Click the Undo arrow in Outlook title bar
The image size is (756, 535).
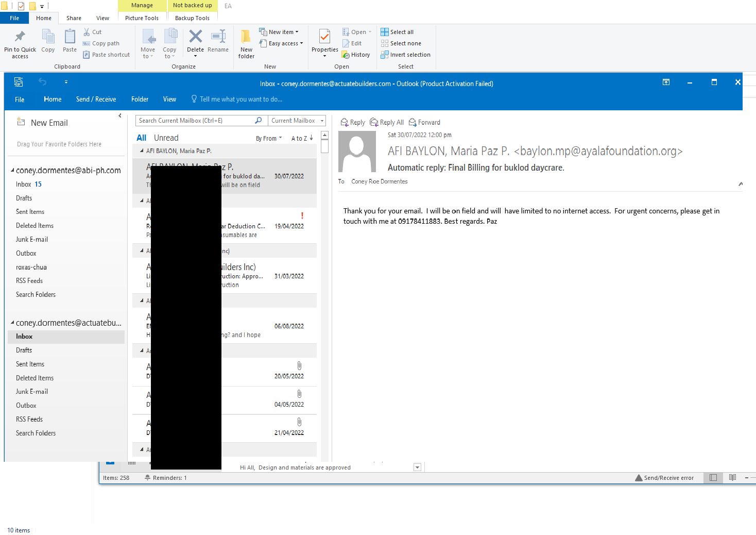pos(42,82)
